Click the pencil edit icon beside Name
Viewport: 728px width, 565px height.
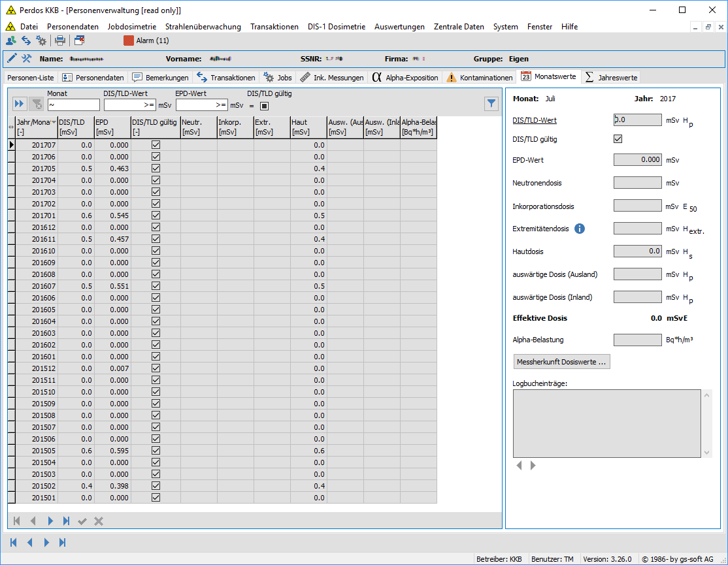pos(12,58)
